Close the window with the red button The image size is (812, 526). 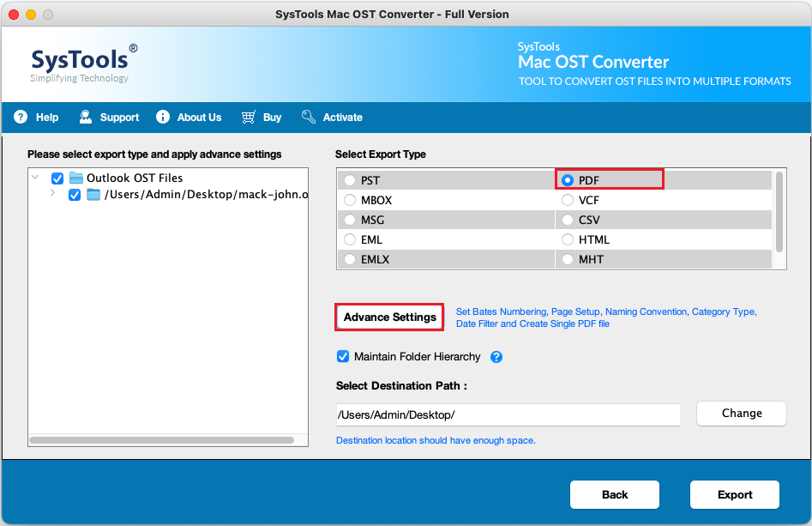[14, 15]
